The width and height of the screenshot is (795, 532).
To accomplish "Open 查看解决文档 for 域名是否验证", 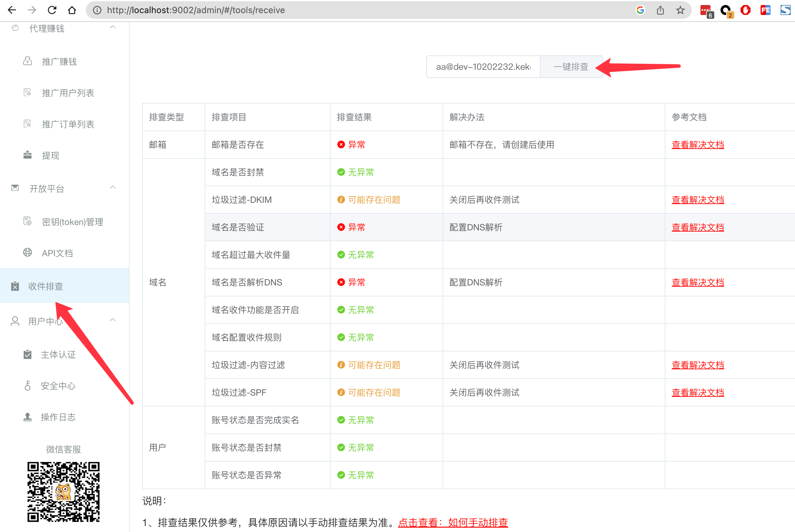I will pos(698,227).
